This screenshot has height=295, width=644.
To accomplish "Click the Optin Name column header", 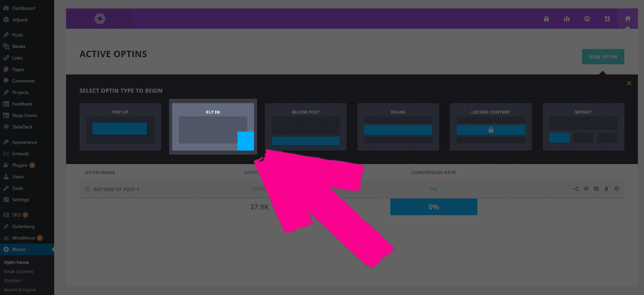I will (x=100, y=173).
